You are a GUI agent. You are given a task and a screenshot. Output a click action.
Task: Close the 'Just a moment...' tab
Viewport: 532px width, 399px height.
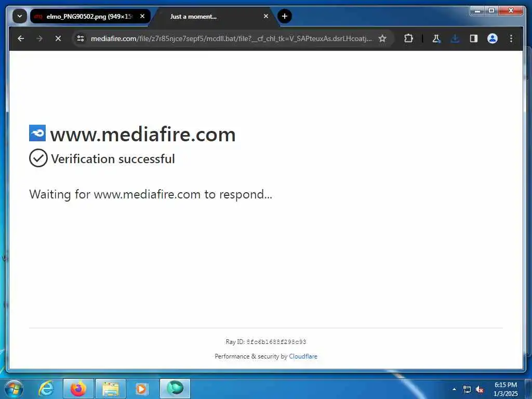(266, 16)
